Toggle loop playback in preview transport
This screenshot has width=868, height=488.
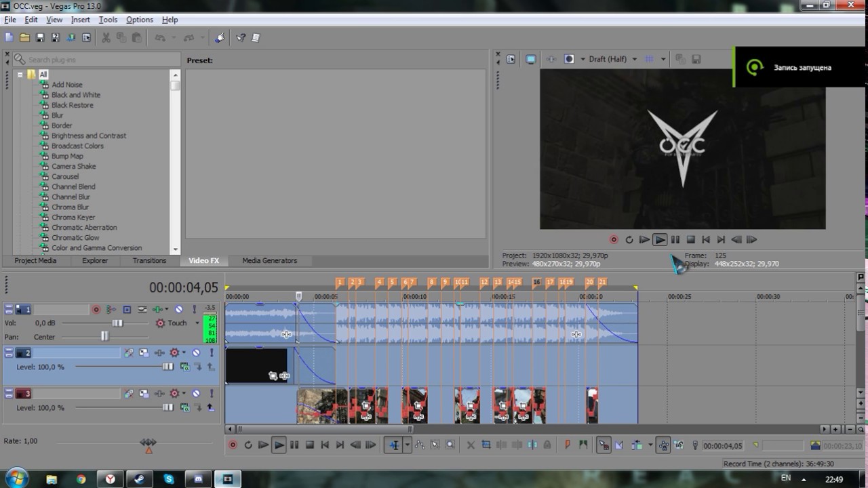629,240
